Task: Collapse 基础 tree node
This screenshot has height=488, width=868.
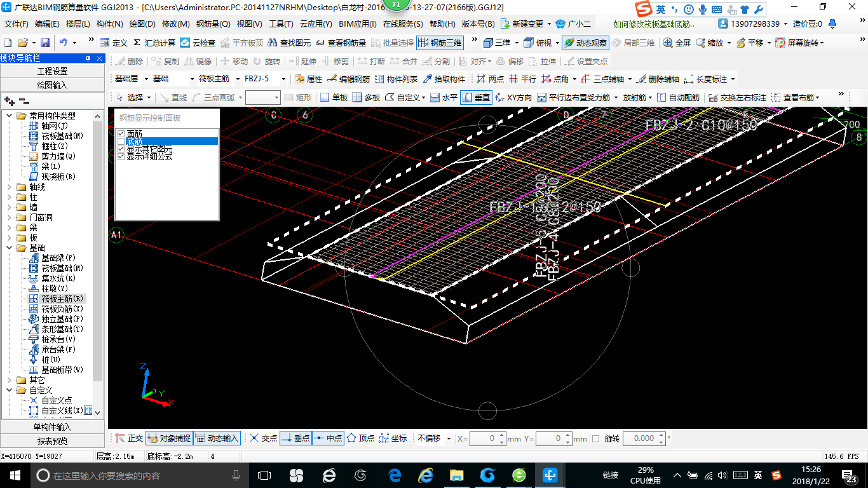Action: (x=10, y=248)
